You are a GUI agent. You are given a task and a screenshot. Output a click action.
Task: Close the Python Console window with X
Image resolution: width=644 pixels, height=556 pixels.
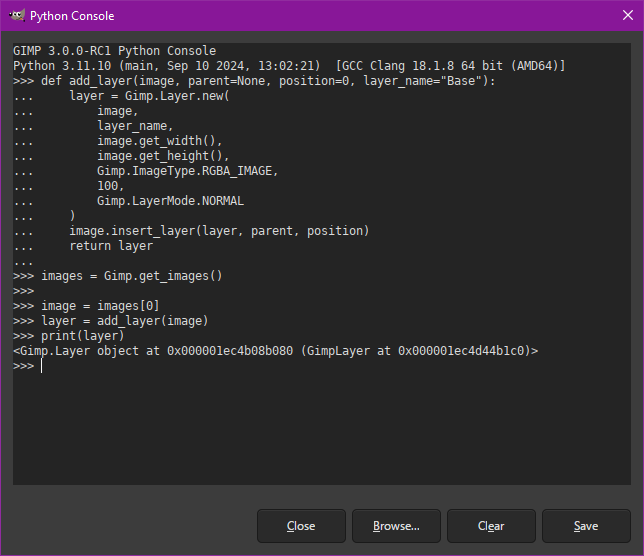click(x=628, y=15)
